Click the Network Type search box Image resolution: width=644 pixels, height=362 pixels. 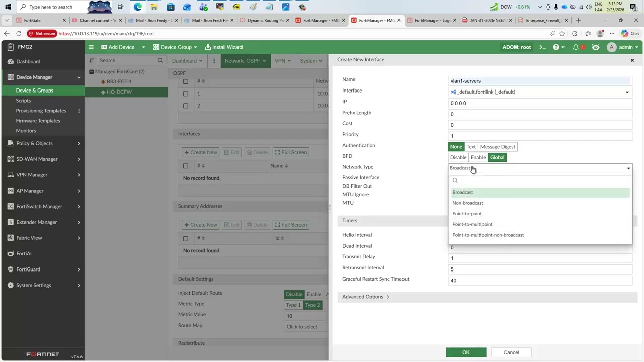point(540,180)
